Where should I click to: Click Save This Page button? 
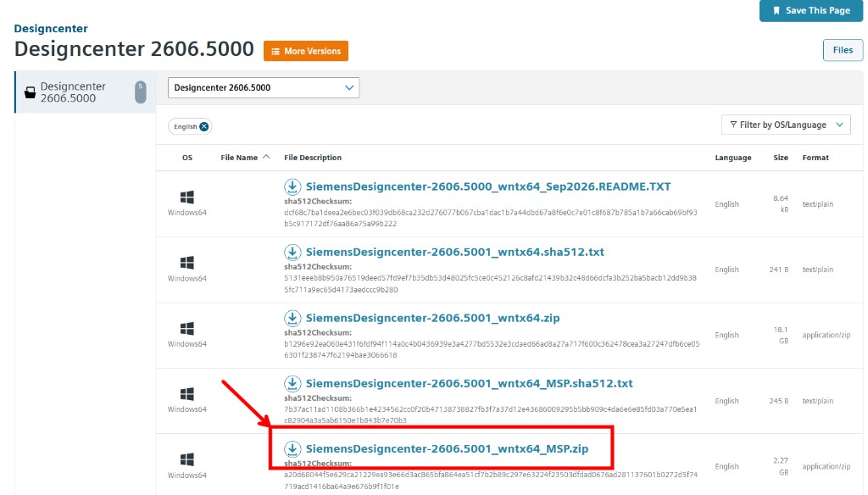(x=811, y=10)
